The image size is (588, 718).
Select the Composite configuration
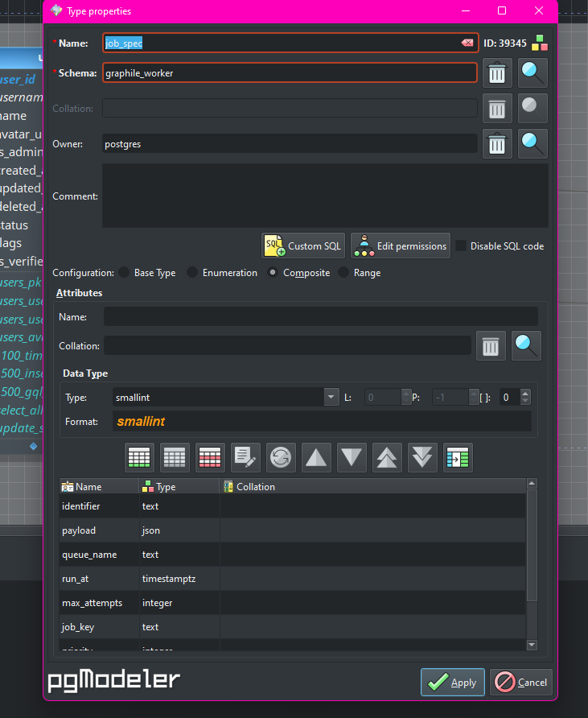[x=273, y=272]
